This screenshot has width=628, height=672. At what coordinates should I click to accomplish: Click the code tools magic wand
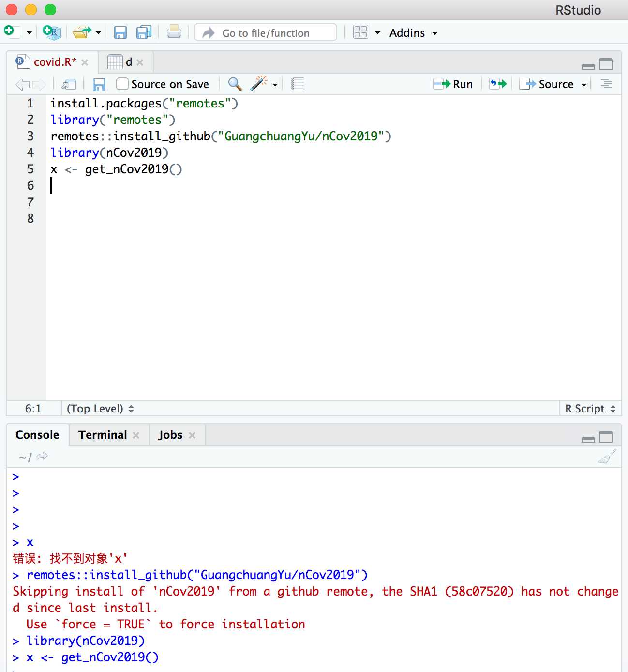coord(259,83)
